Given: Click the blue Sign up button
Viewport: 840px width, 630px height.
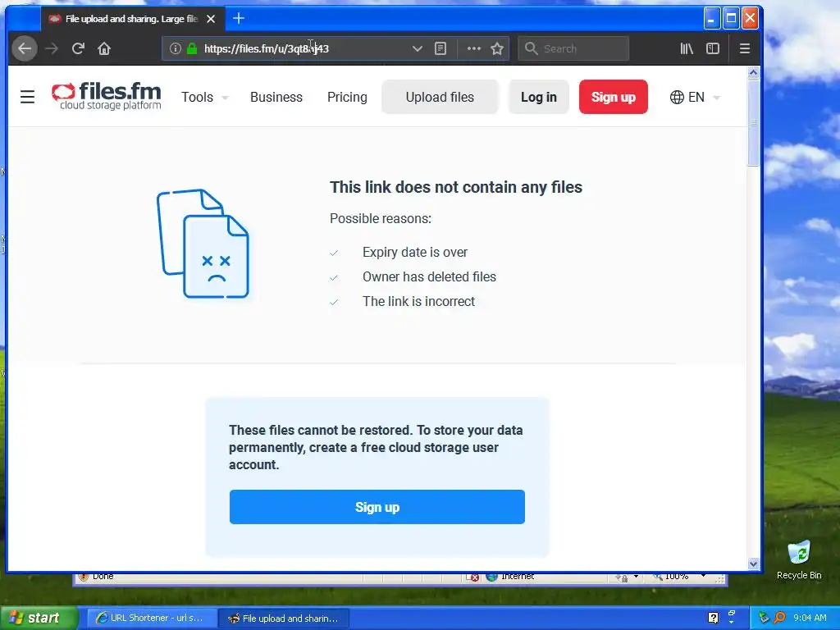Looking at the screenshot, I should point(377,507).
